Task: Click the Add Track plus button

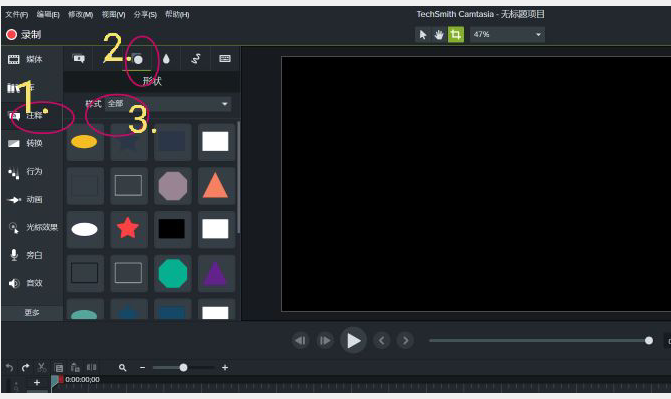Action: coord(37,383)
